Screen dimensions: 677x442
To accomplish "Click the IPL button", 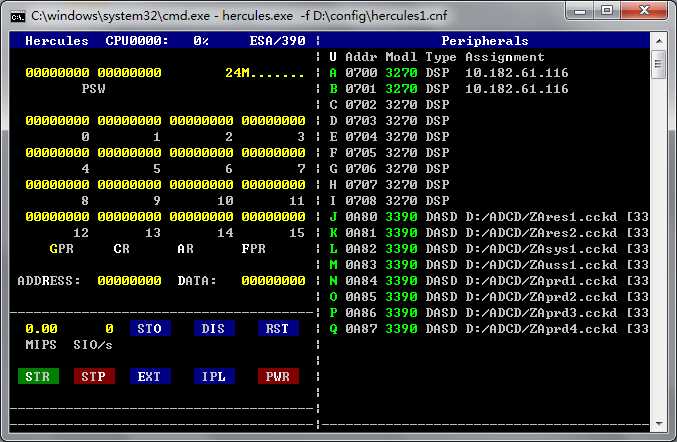I will coord(213,376).
